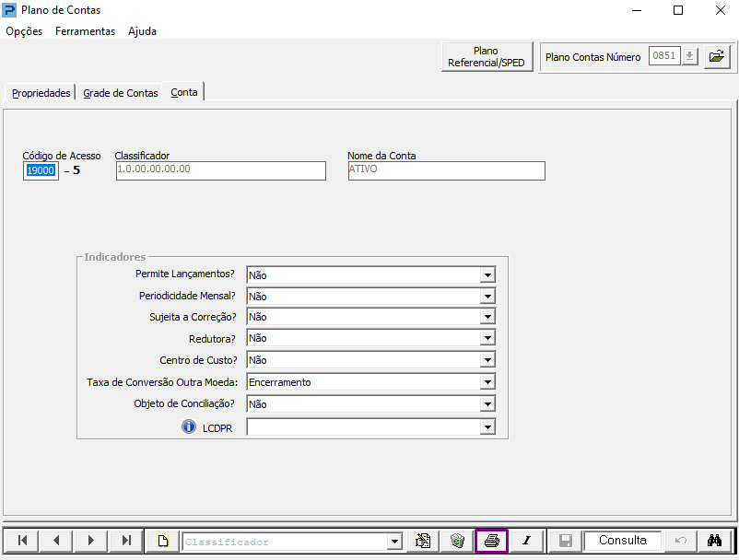The image size is (739, 560).
Task: Click the LCDPR info icon
Action: (189, 426)
